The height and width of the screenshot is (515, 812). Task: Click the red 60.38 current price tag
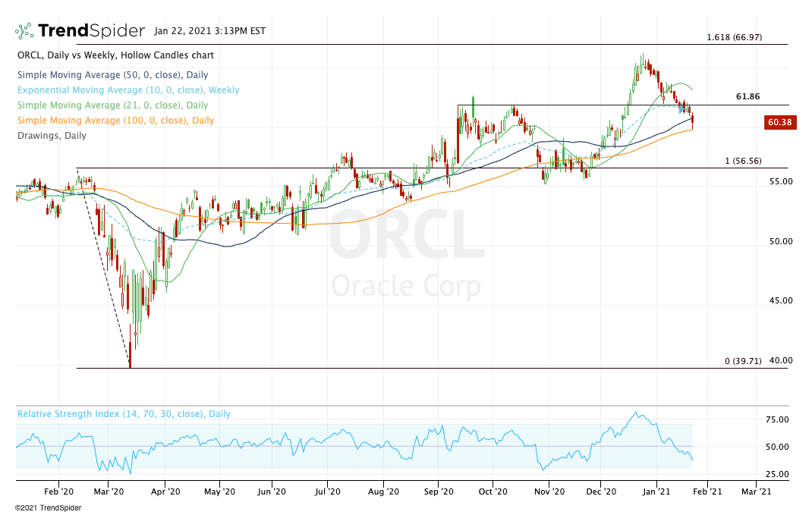coord(780,123)
